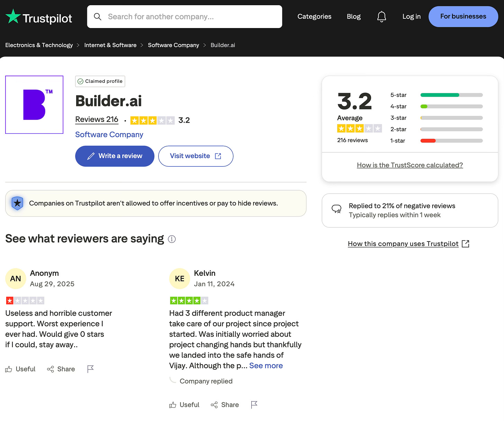
Task: Click thumbs-up icon on Anonym's review
Action: 9,369
